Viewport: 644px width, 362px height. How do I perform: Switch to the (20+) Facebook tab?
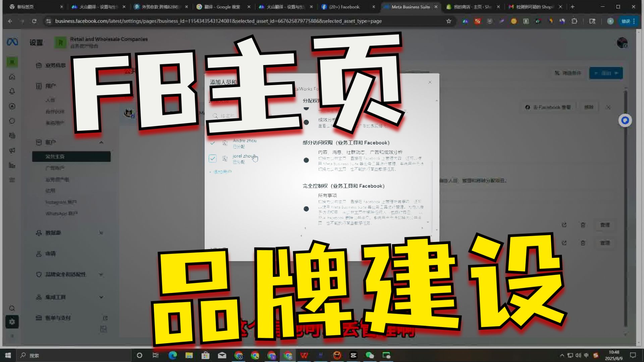click(x=348, y=7)
